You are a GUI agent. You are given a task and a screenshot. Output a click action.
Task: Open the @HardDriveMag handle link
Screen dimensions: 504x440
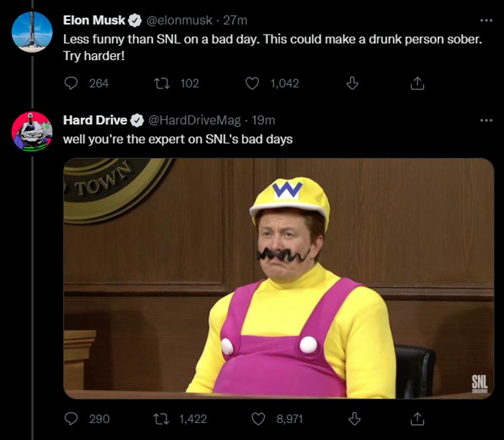pyautogui.click(x=194, y=120)
